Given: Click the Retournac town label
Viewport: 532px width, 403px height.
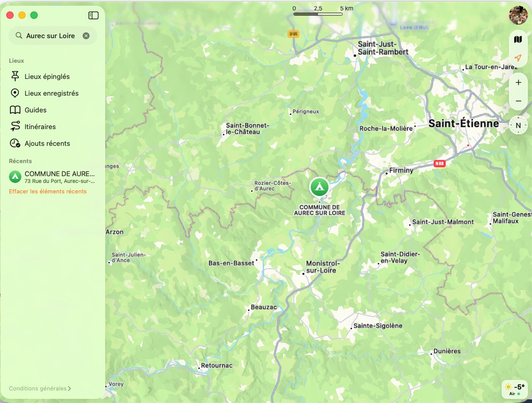Looking at the screenshot, I should pyautogui.click(x=217, y=366).
